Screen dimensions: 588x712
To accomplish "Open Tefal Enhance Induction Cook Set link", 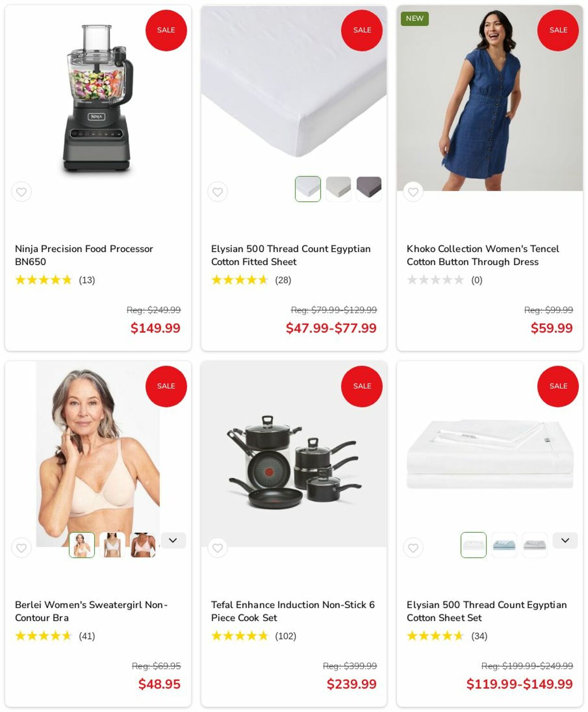I will (x=293, y=611).
